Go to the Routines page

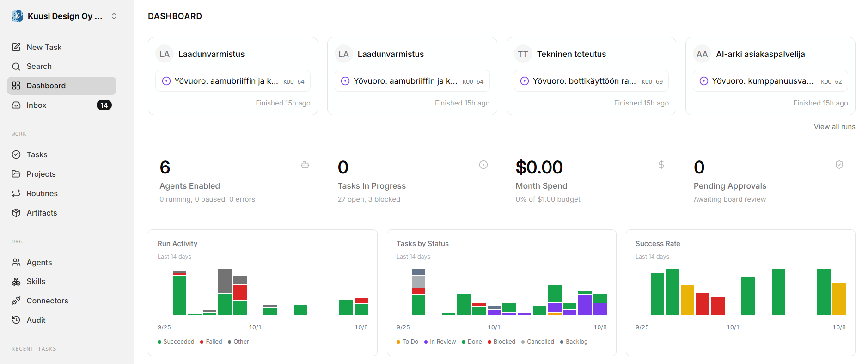click(61, 193)
